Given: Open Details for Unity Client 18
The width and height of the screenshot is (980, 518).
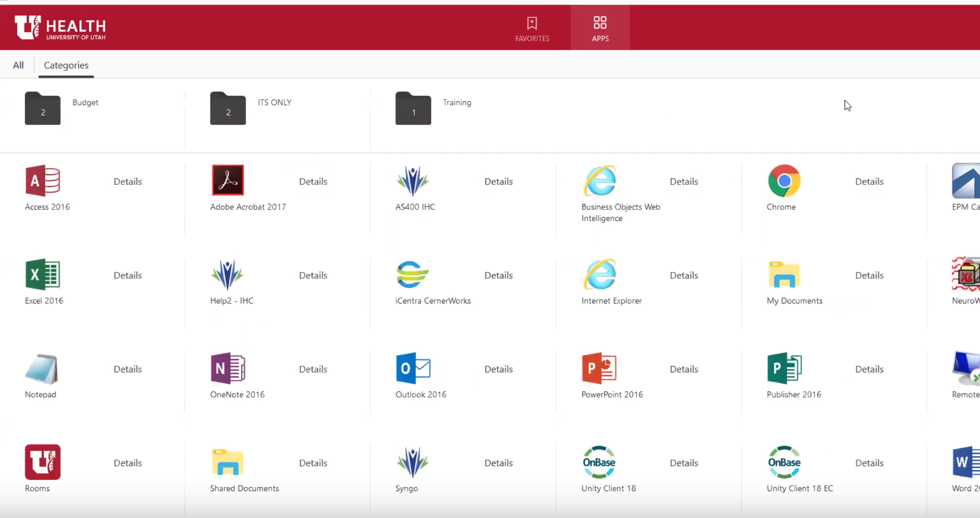Looking at the screenshot, I should (x=684, y=463).
